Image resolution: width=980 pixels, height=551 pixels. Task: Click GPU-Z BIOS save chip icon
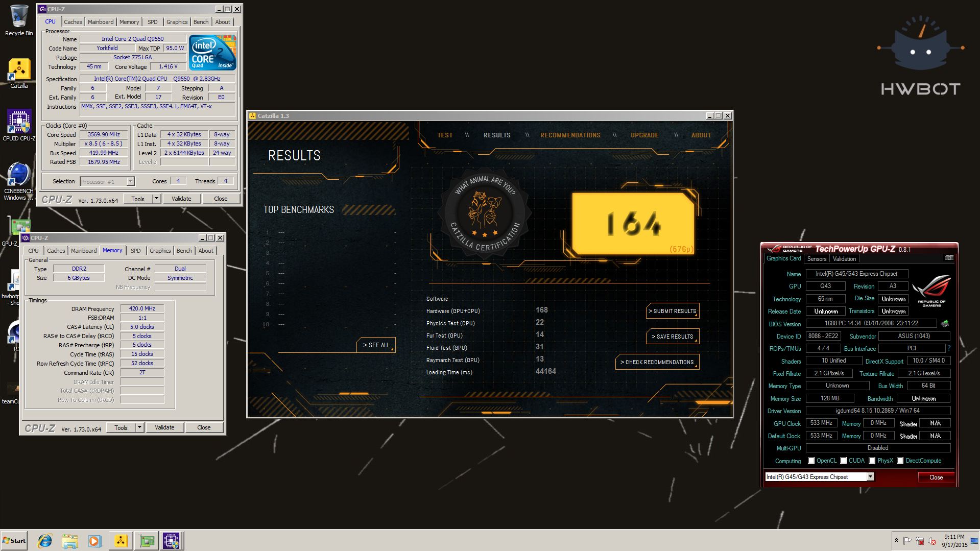click(x=945, y=324)
